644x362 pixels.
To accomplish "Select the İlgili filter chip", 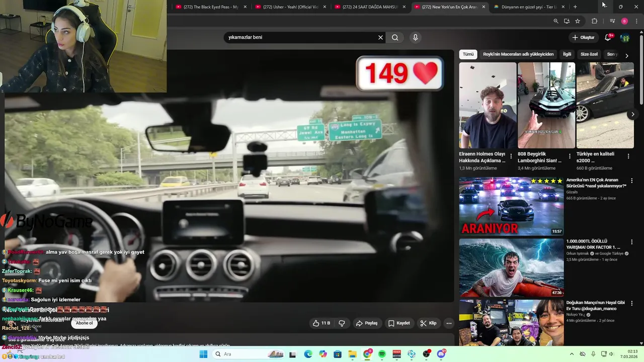I will (567, 54).
